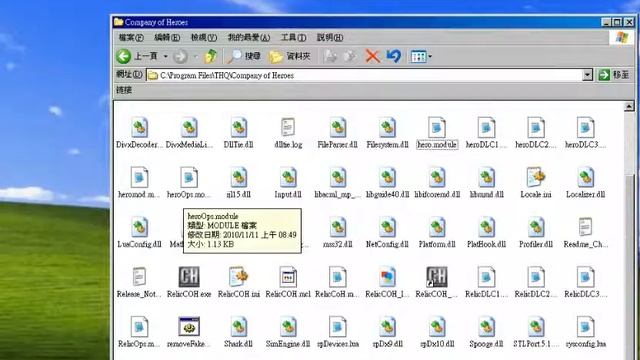Select the heroDLC1 file
Screen dimensions: 640x360
(x=487, y=133)
